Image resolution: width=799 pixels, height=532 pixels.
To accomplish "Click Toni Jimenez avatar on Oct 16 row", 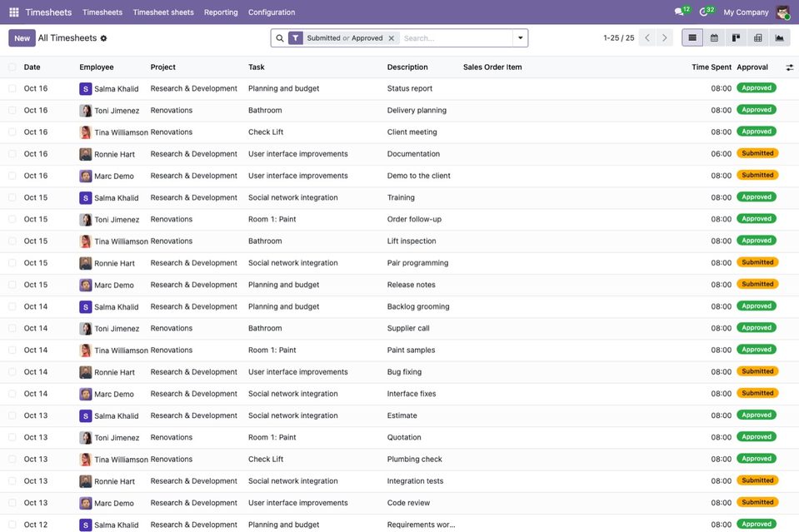I will (x=86, y=111).
